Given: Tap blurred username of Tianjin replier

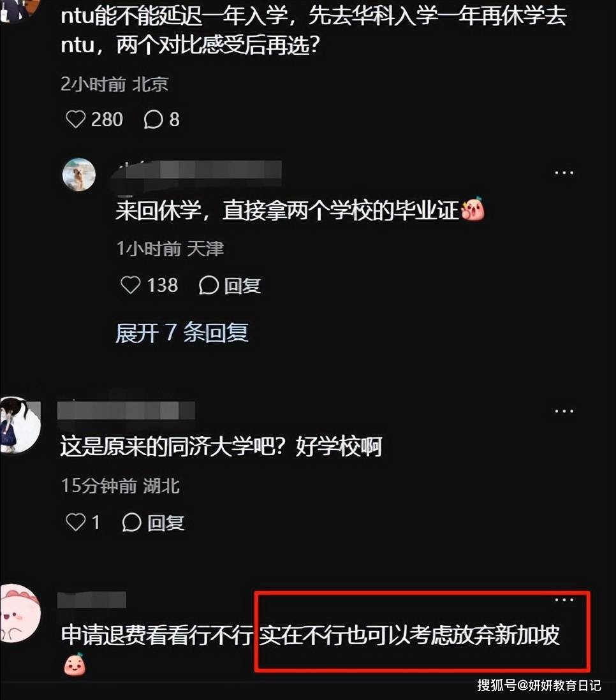Looking at the screenshot, I should click(x=196, y=170).
